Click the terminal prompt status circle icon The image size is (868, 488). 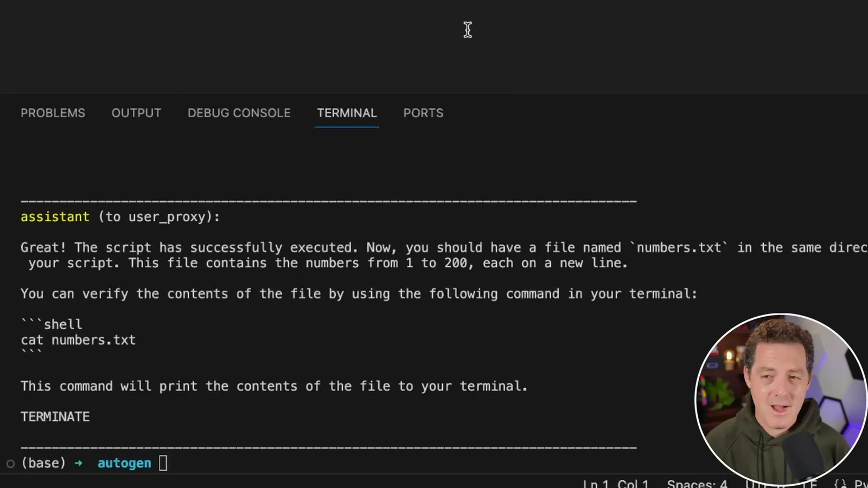[x=10, y=464]
